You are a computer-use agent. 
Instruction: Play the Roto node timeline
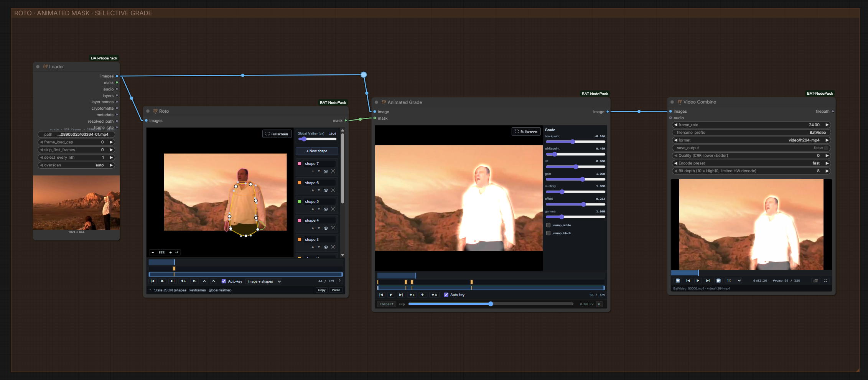[162, 281]
